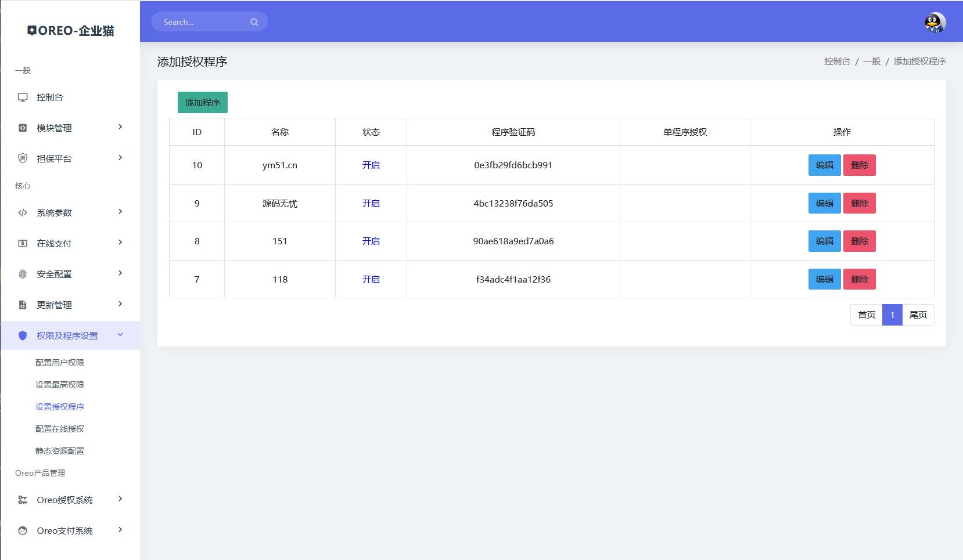
Task: Click the green 添加程序 button
Action: 202,102
